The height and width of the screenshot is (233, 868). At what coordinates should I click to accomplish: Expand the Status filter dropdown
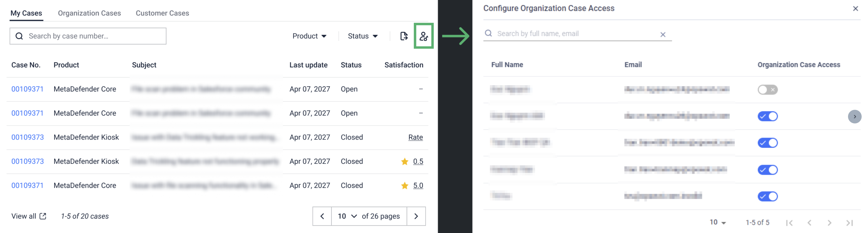363,36
